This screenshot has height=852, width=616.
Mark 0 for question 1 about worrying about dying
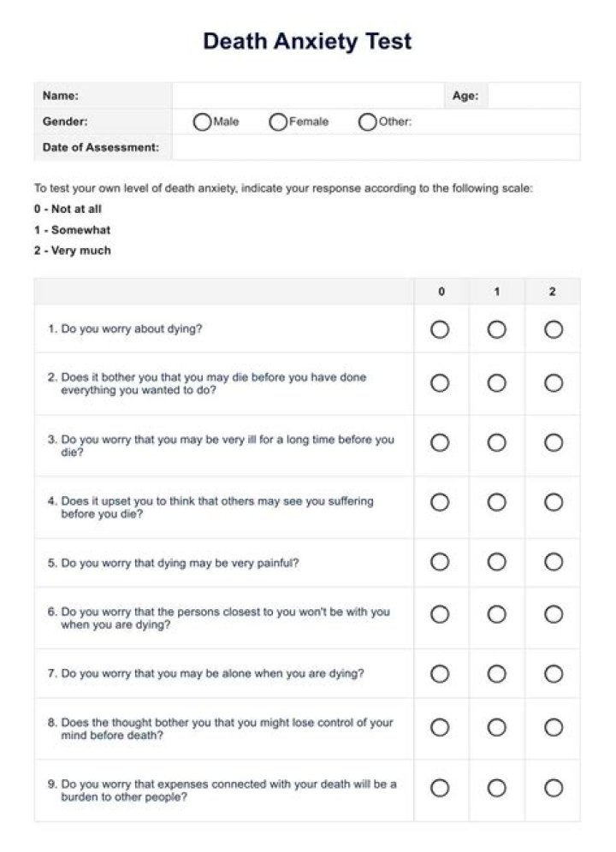click(x=440, y=329)
